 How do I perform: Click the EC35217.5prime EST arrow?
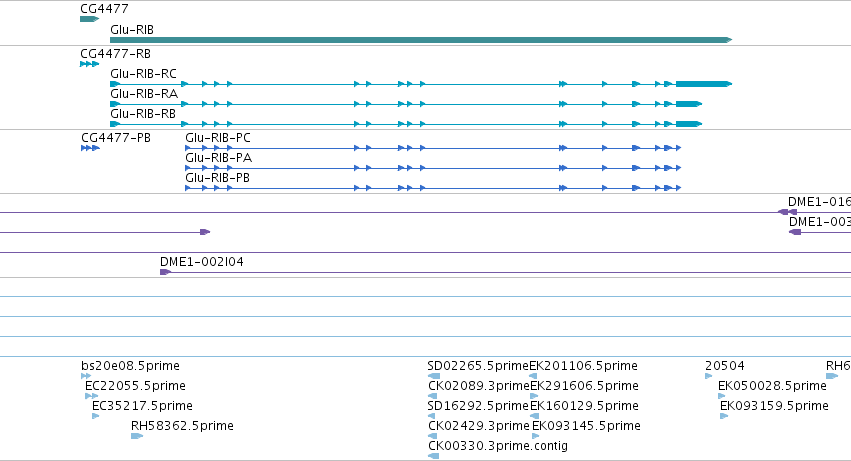click(96, 416)
